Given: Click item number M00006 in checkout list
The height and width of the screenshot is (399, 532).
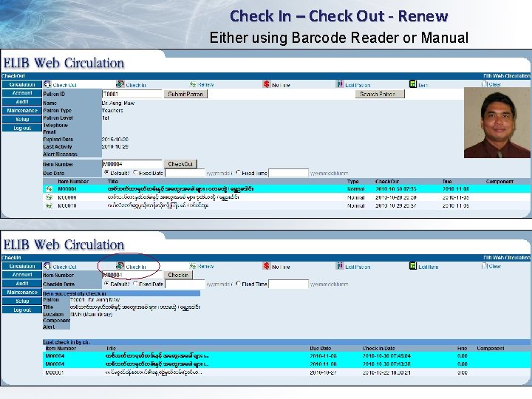Looking at the screenshot, I should click(x=67, y=197).
